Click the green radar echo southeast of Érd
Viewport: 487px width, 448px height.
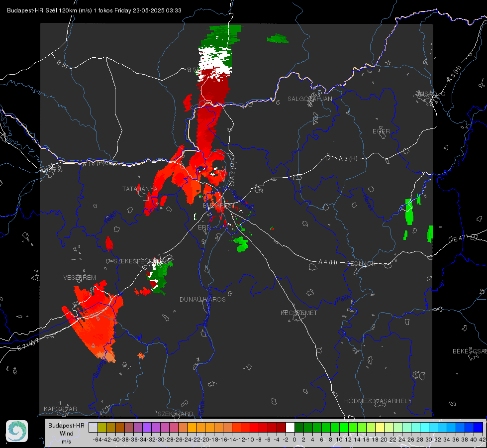241,244
